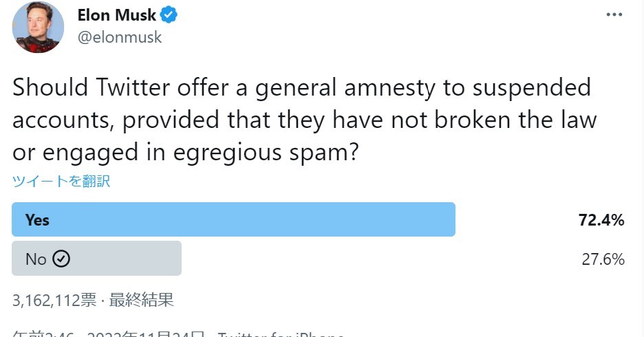Click the 72.4% poll result

click(601, 221)
